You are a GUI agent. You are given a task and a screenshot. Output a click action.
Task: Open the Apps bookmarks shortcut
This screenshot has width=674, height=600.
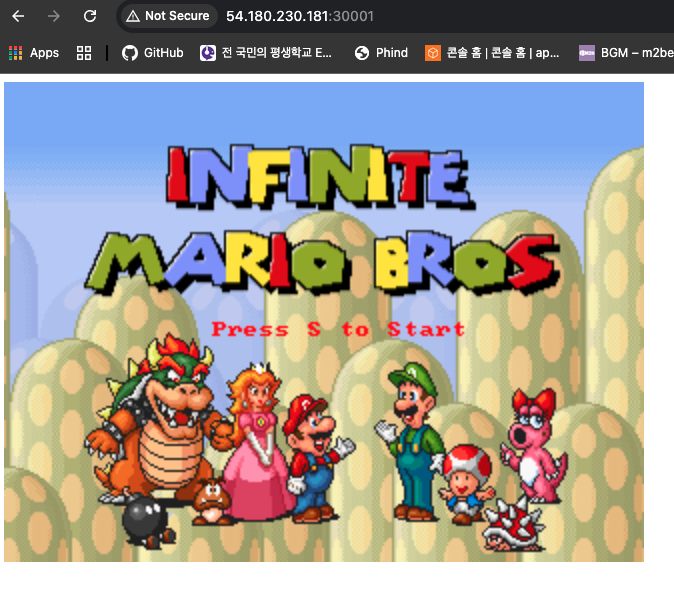pyautogui.click(x=34, y=53)
